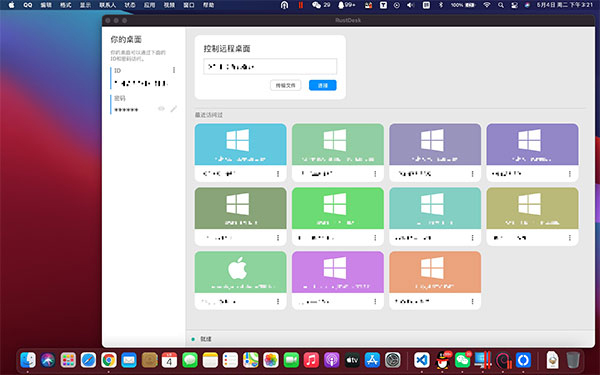Image resolution: width=600 pixels, height=375 pixels.
Task: Open options menu of the khaki card
Action: pos(570,238)
